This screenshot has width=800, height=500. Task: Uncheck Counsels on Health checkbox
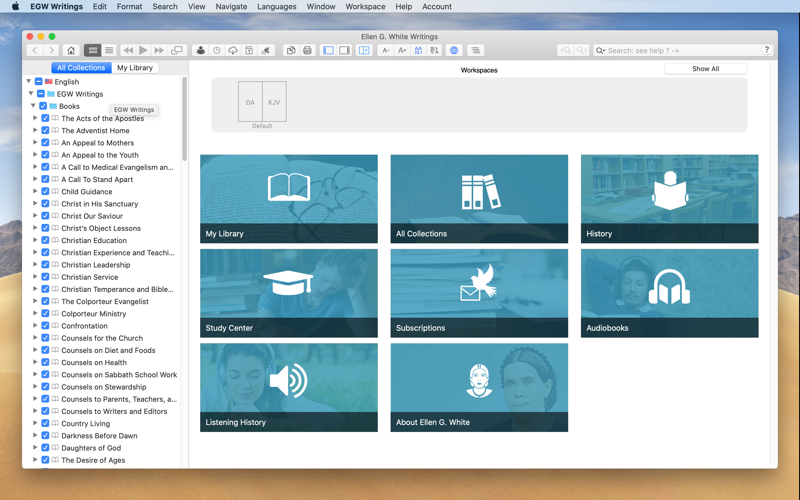pos(45,362)
